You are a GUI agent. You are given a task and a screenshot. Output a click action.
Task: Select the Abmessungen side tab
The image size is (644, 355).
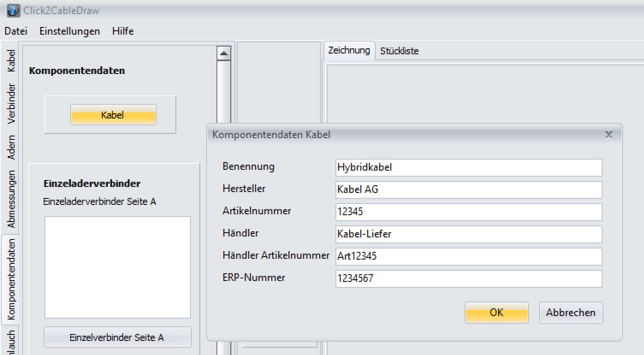coord(11,199)
